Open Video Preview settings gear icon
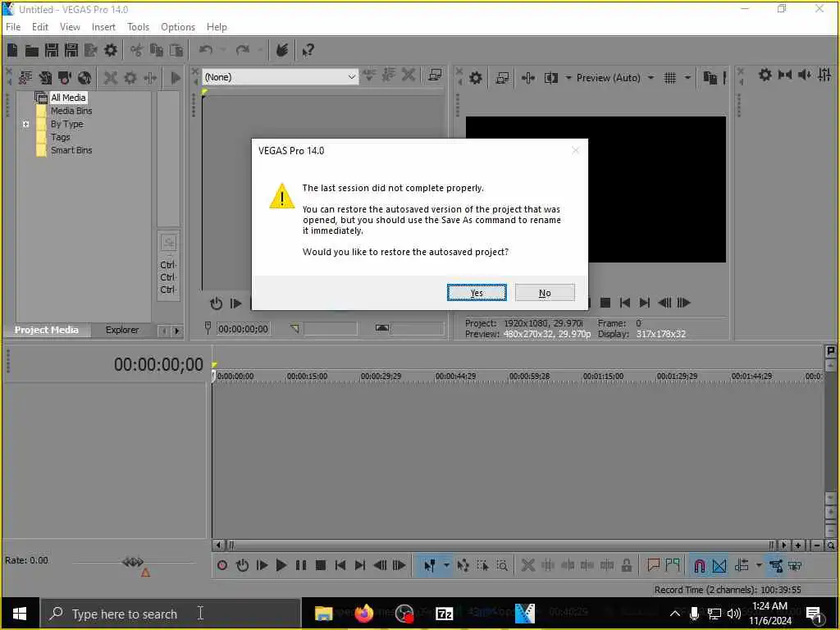This screenshot has width=840, height=630. tap(475, 78)
